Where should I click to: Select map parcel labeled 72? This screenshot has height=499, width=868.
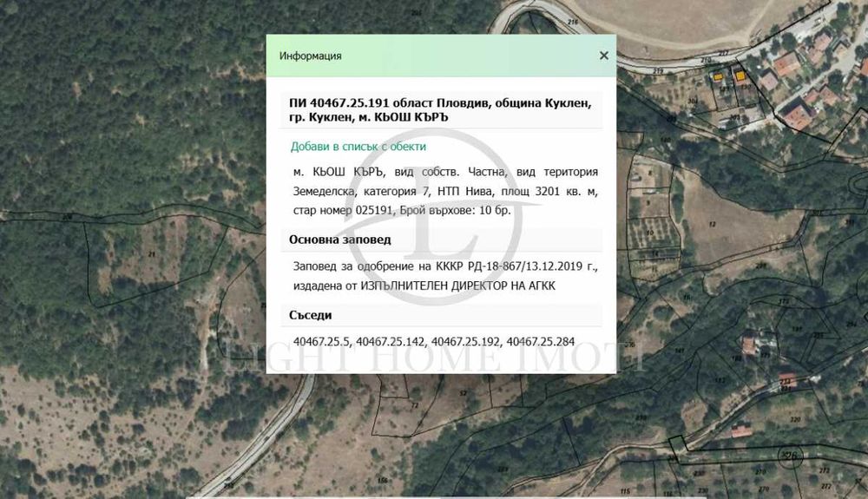(x=415, y=405)
